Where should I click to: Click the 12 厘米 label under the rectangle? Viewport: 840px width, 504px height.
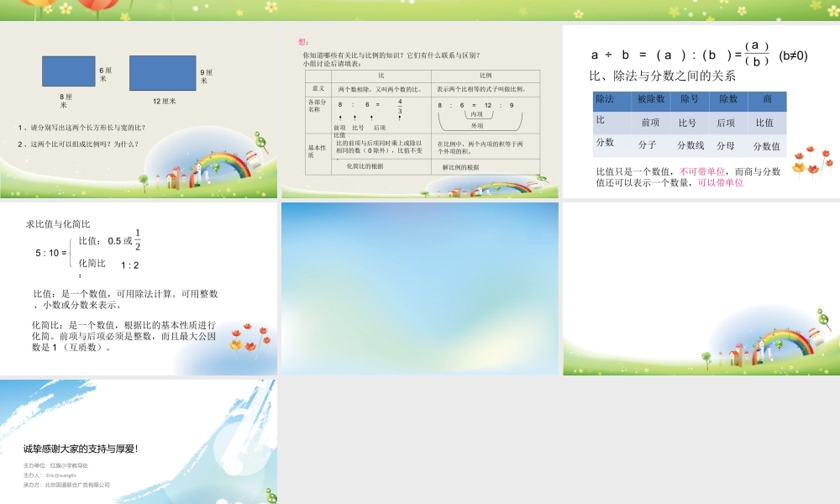point(164,102)
